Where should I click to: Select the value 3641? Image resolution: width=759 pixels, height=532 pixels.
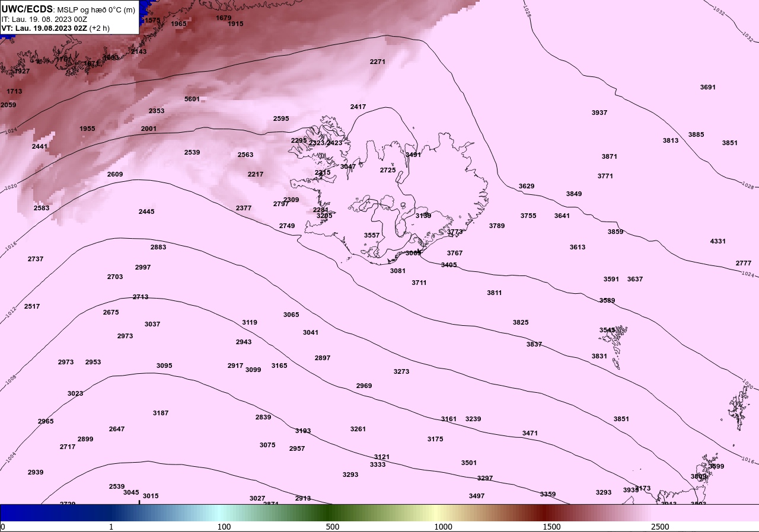(562, 216)
